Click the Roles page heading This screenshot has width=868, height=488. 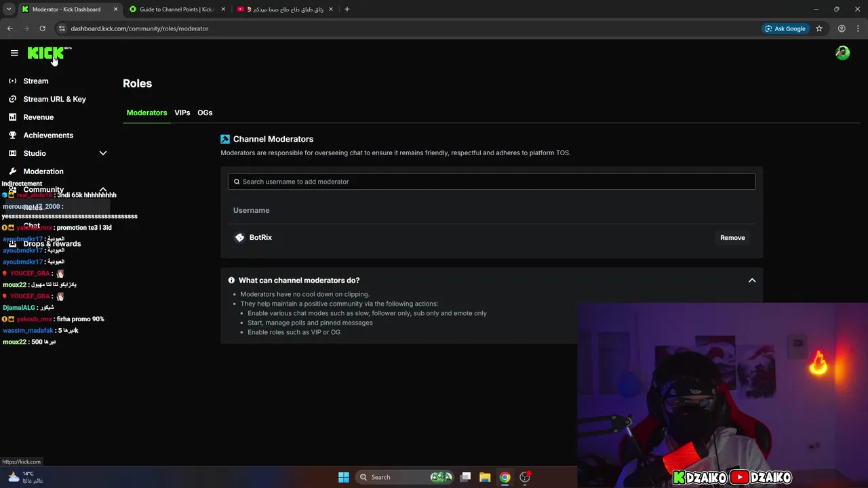click(x=137, y=83)
